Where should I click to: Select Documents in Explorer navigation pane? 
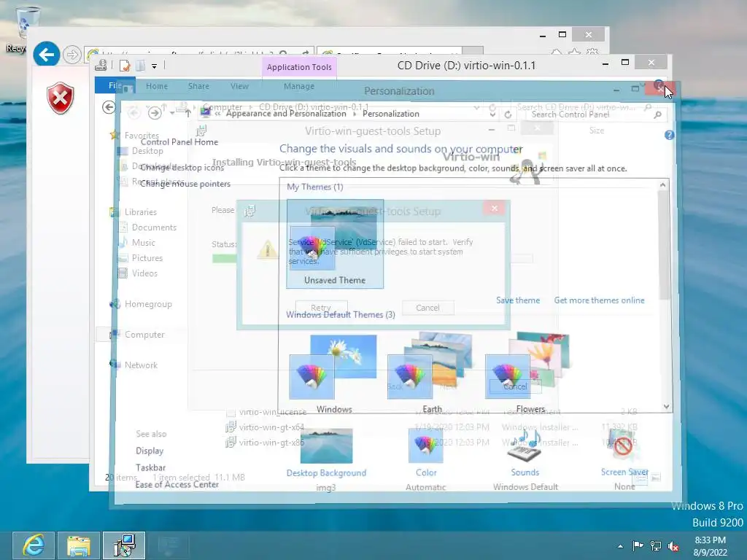[154, 227]
